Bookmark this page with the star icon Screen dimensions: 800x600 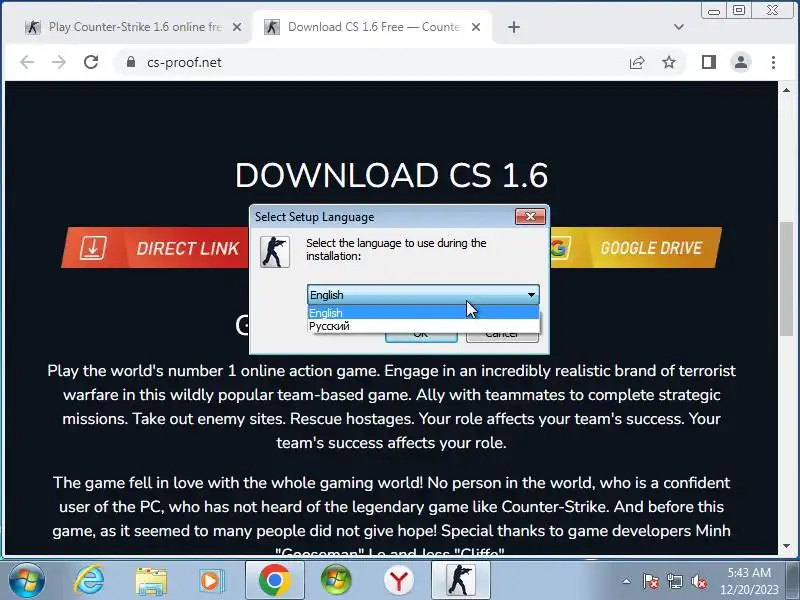[669, 62]
